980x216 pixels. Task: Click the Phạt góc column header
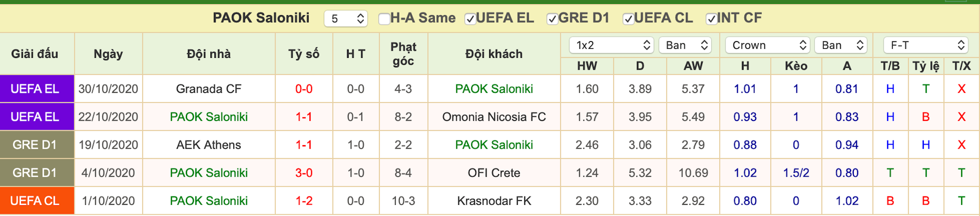[403, 54]
